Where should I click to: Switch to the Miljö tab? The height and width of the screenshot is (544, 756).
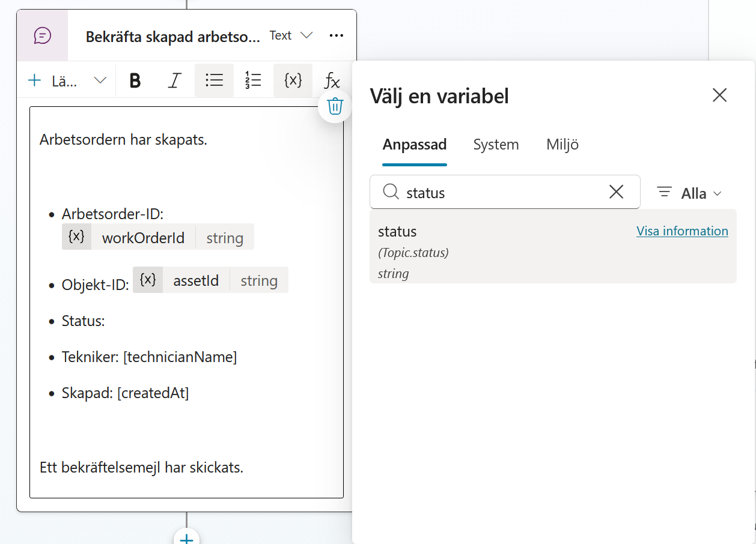[x=562, y=145]
